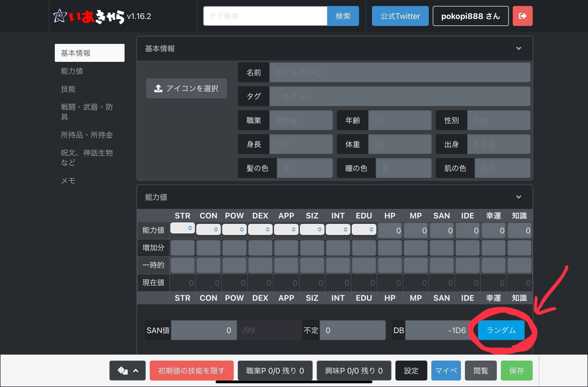Image resolution: width=588 pixels, height=387 pixels.
Task: Click the 閲覧 view button
Action: click(481, 371)
